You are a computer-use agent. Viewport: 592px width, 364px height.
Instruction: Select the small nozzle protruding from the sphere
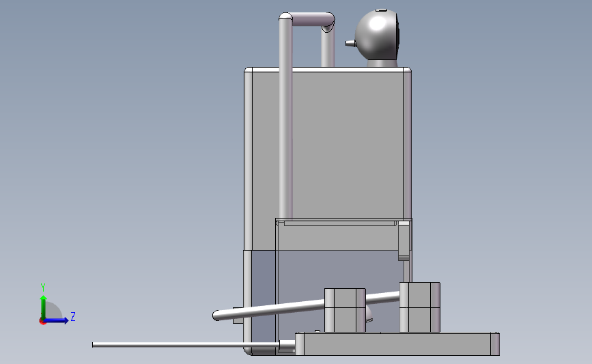click(350, 44)
